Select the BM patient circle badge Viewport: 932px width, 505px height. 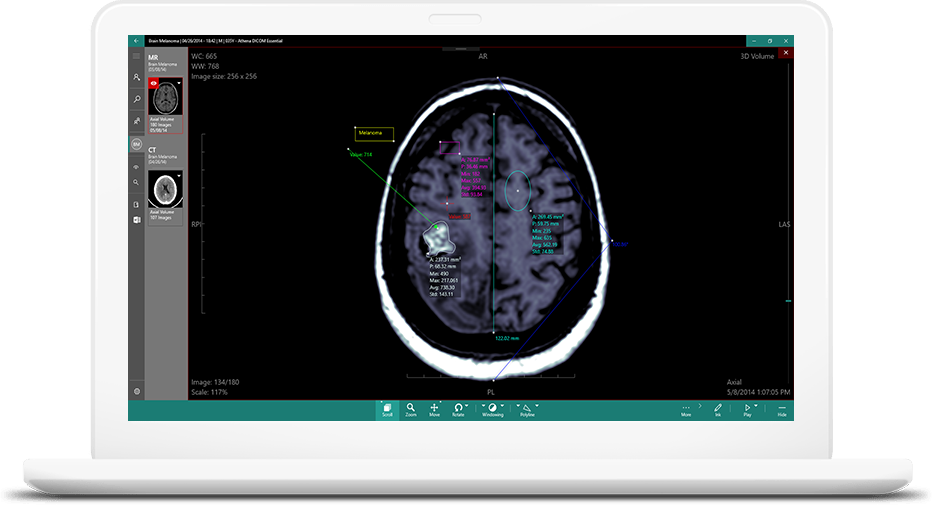point(137,144)
